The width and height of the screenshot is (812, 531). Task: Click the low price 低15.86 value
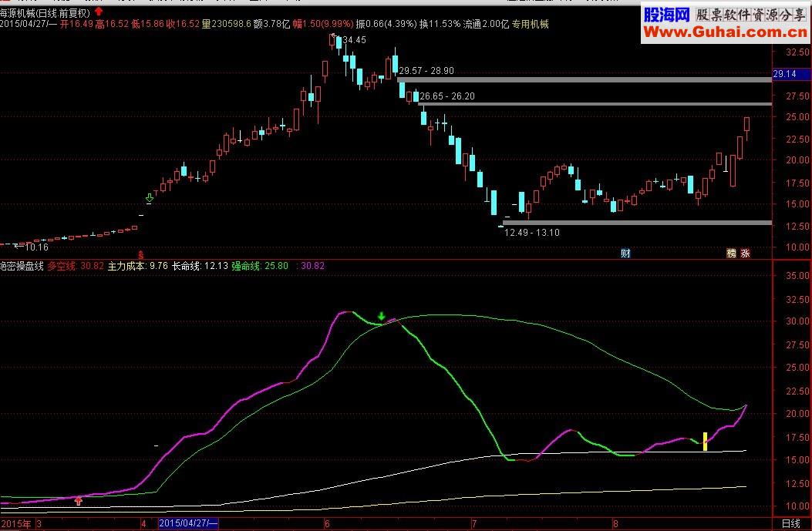pyautogui.click(x=147, y=24)
